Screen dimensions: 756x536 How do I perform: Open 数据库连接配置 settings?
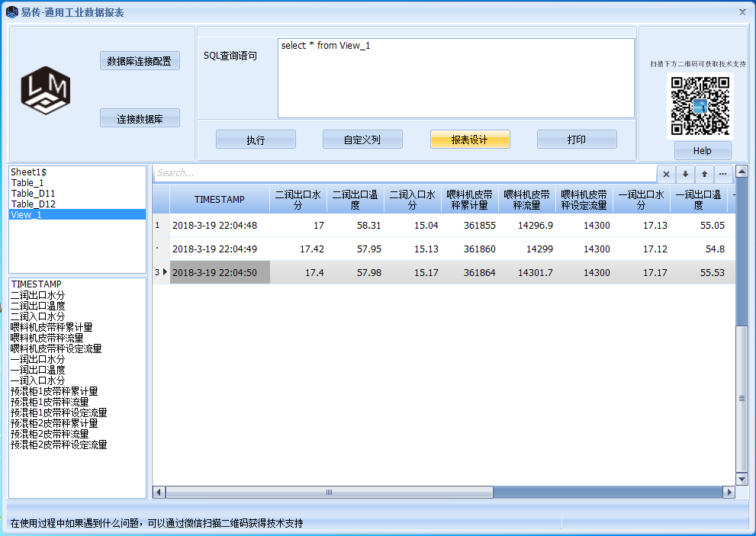click(x=140, y=61)
